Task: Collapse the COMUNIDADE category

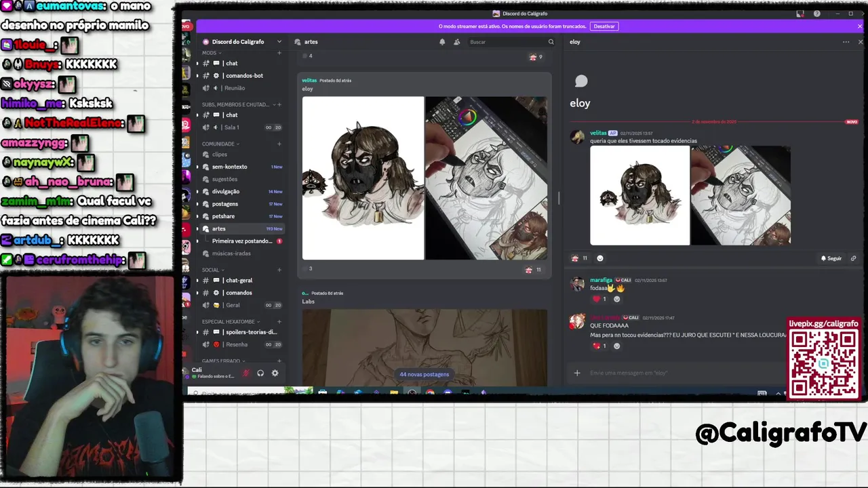Action: pos(220,144)
